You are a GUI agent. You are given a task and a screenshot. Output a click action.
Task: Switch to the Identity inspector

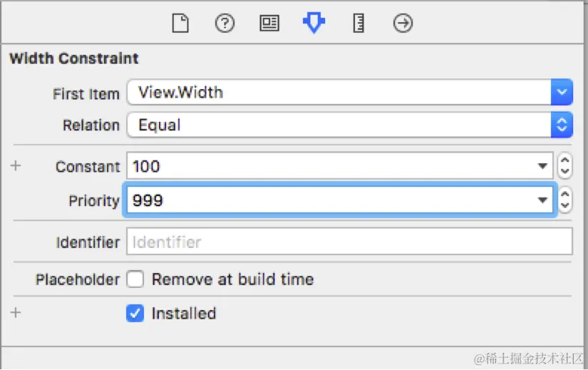[x=269, y=24]
